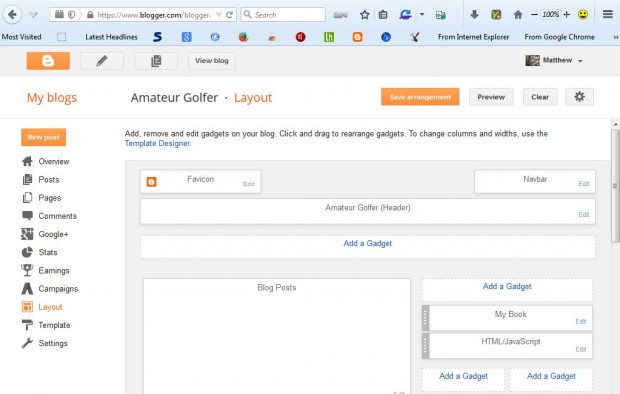Open the downloads arrow in the toolbar
The image size is (620, 394).
pyautogui.click(x=474, y=15)
